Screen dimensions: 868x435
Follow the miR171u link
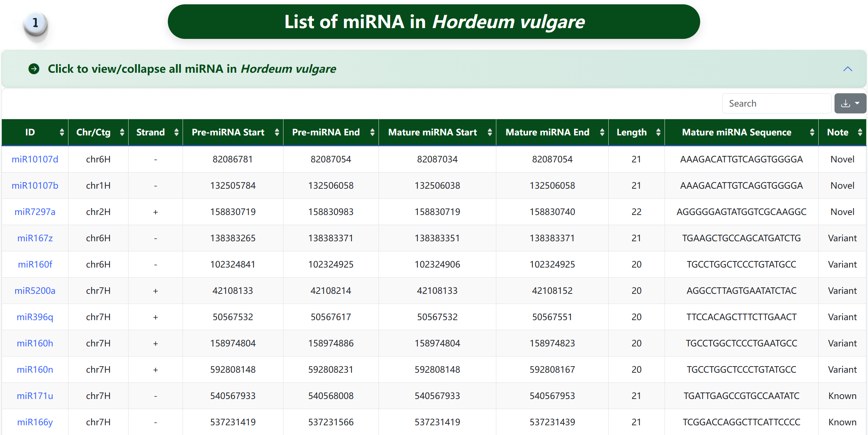click(35, 396)
